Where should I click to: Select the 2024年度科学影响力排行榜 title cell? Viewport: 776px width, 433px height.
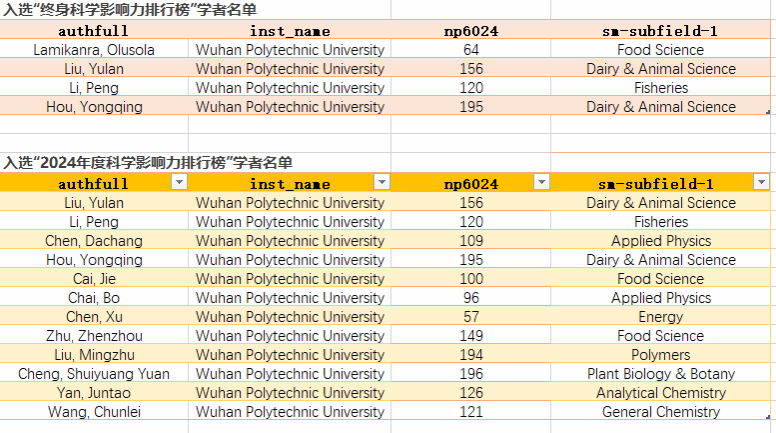coord(147,162)
